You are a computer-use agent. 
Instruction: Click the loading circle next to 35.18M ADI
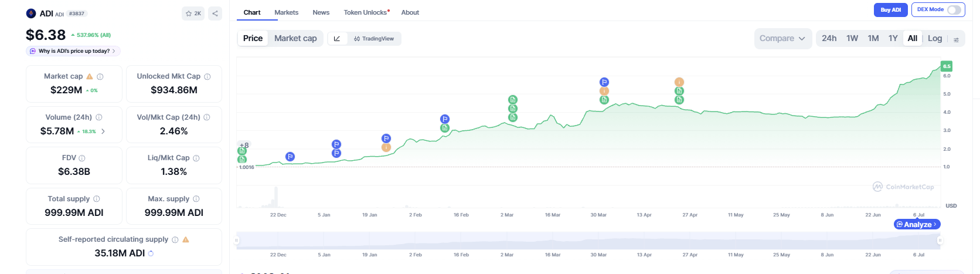point(151,253)
